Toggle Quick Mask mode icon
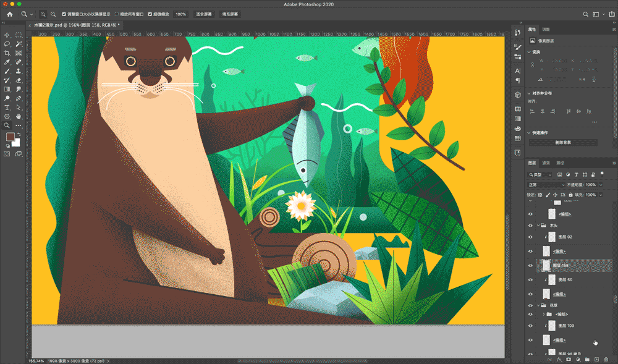Screen dimensions: 618x364 tap(7, 154)
